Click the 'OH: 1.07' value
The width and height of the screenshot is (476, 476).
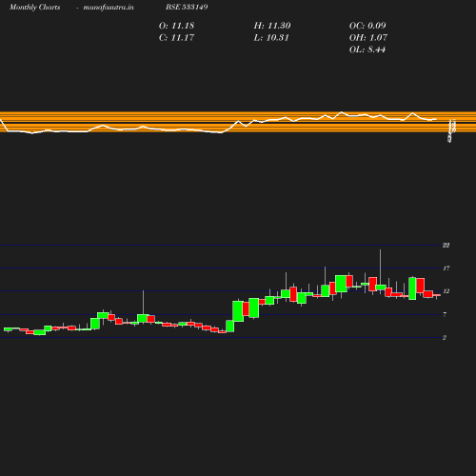pyautogui.click(x=368, y=38)
